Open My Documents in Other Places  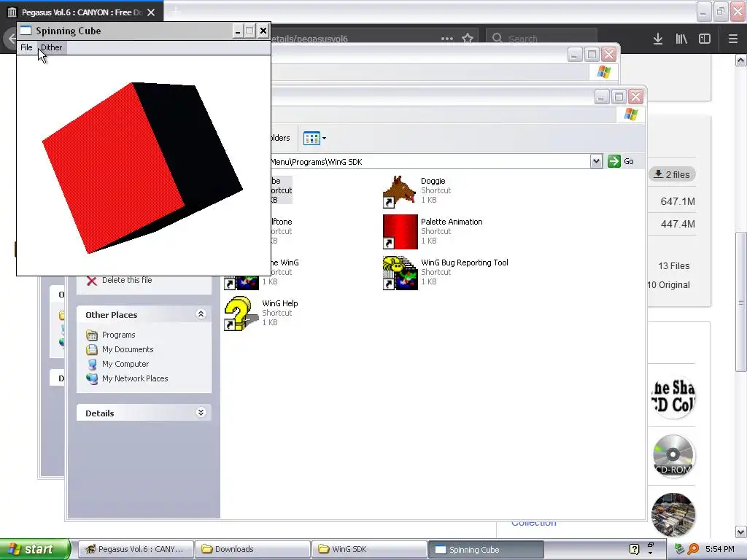128,349
